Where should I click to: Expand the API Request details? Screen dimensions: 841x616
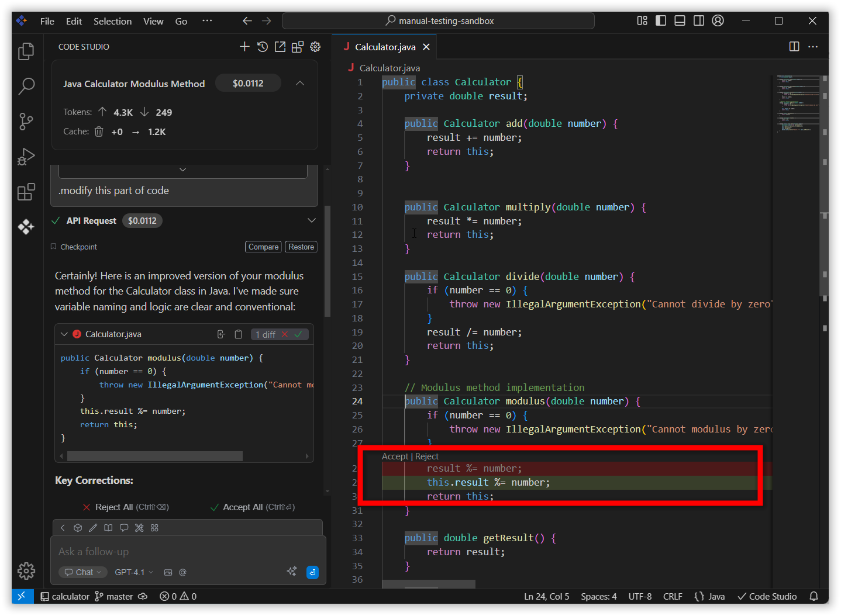click(312, 220)
